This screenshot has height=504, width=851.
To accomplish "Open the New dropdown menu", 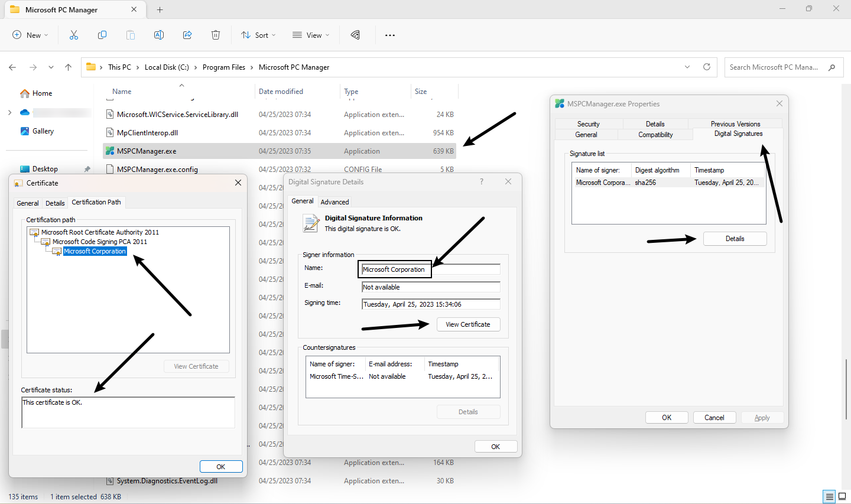I will pos(30,35).
